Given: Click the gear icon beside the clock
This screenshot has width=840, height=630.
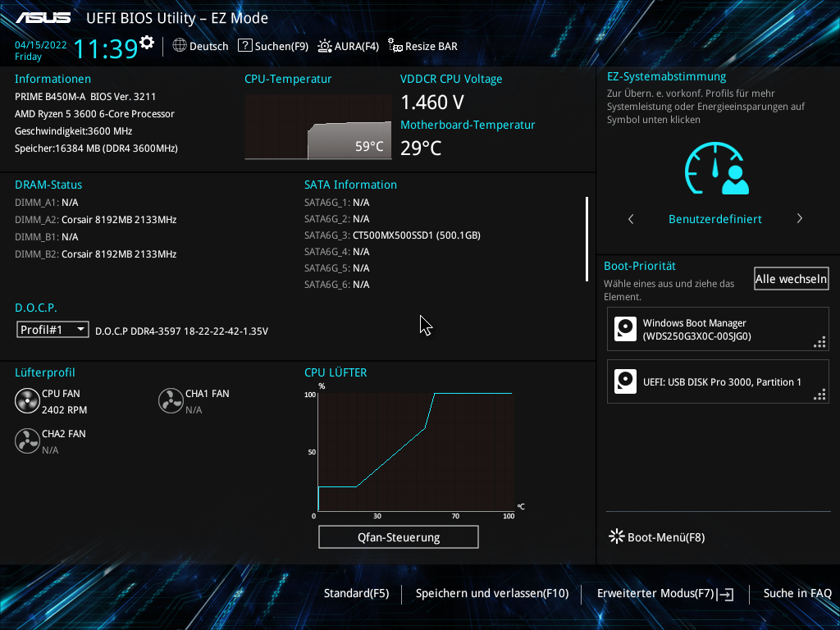Looking at the screenshot, I should tap(147, 43).
